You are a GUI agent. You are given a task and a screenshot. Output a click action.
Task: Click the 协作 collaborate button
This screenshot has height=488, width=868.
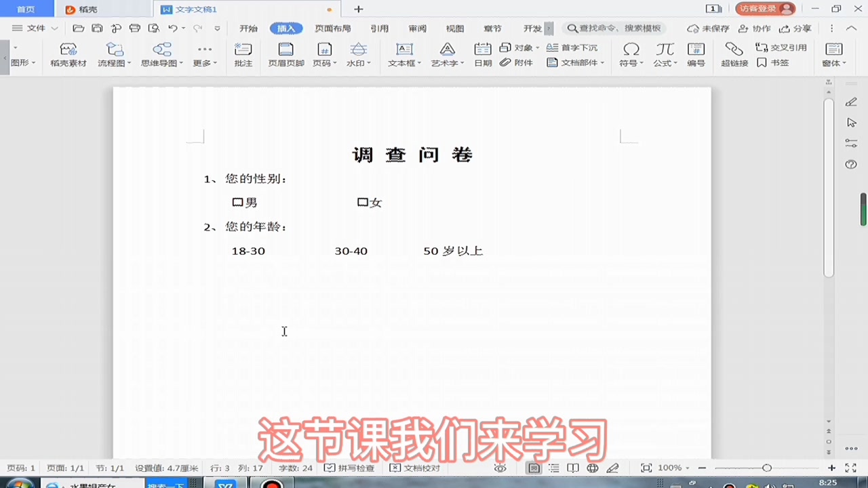click(x=755, y=28)
